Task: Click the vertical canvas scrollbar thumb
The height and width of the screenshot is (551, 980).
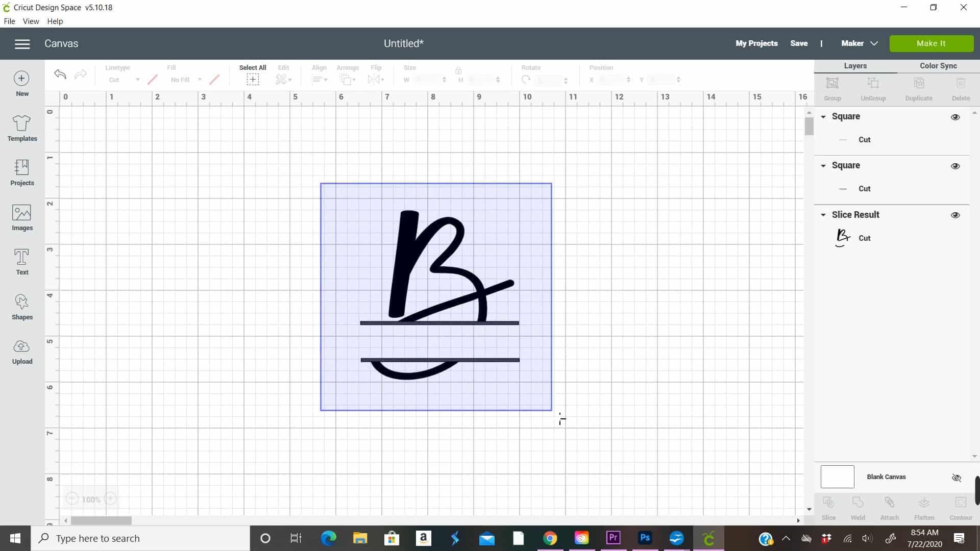Action: click(809, 126)
